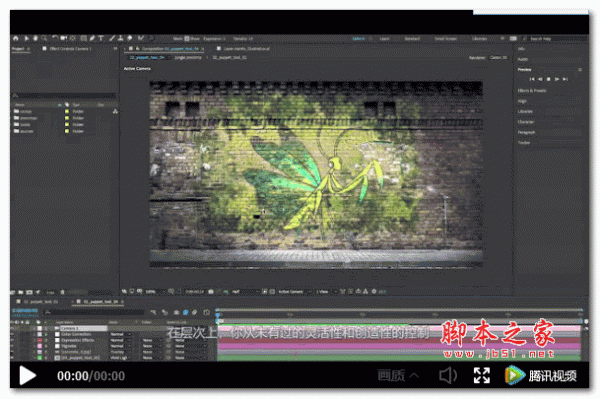Viewport: 600px width, 399px height.
Task: Select the Puppet Pin tool
Action: click(x=151, y=38)
